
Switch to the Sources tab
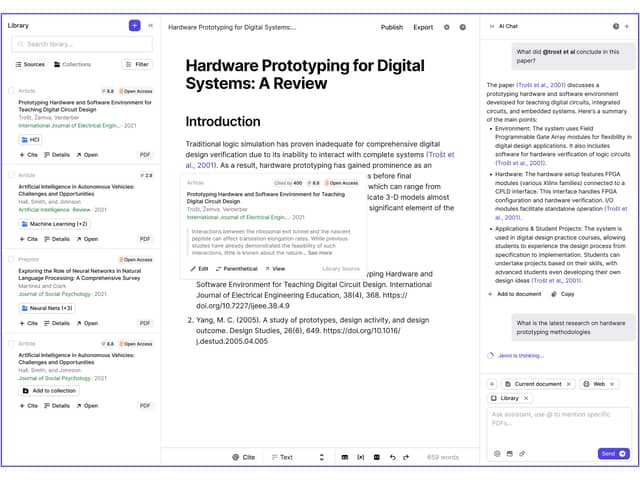[x=30, y=64]
